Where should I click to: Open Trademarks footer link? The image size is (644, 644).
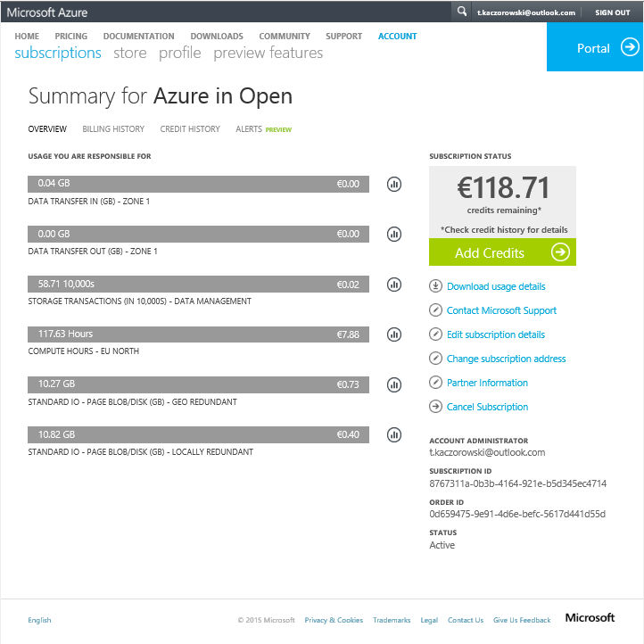coord(392,620)
